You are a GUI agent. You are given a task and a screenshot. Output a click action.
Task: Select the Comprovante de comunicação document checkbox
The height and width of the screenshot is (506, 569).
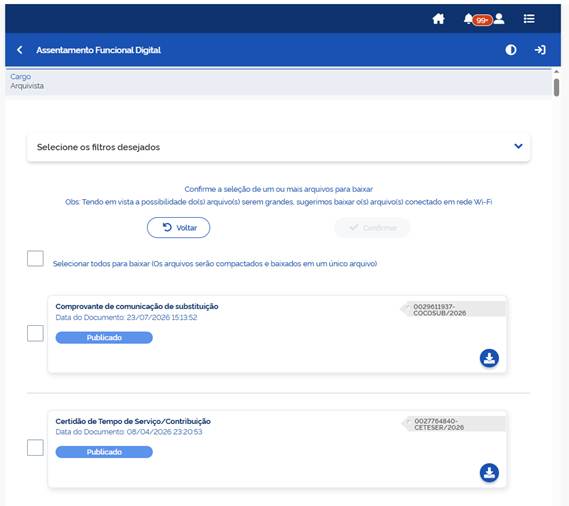pyautogui.click(x=35, y=333)
